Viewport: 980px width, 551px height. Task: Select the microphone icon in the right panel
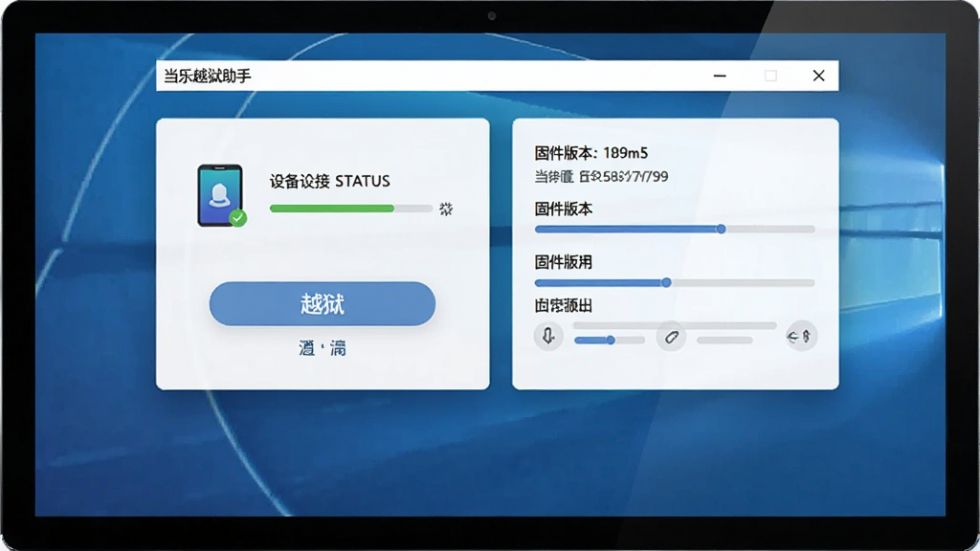coord(548,336)
